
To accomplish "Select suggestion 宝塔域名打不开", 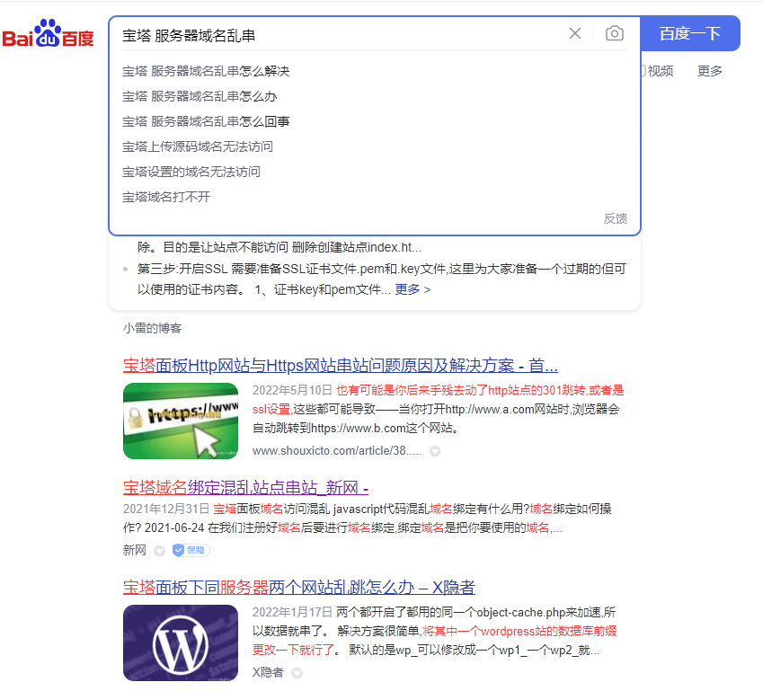I will [166, 197].
